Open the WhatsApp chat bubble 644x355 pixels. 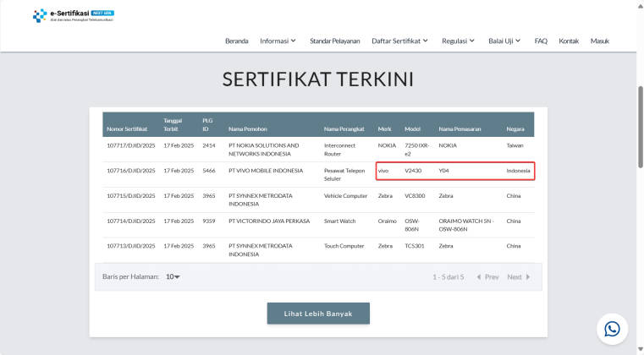point(612,329)
